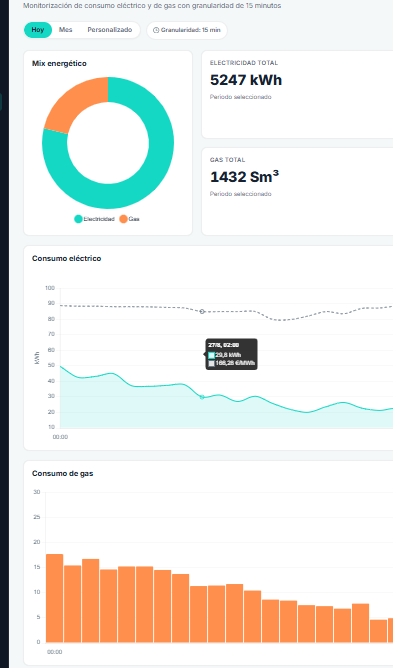The image size is (393, 668).
Task: Click the Granularidad: 15 min button
Action: (x=187, y=30)
